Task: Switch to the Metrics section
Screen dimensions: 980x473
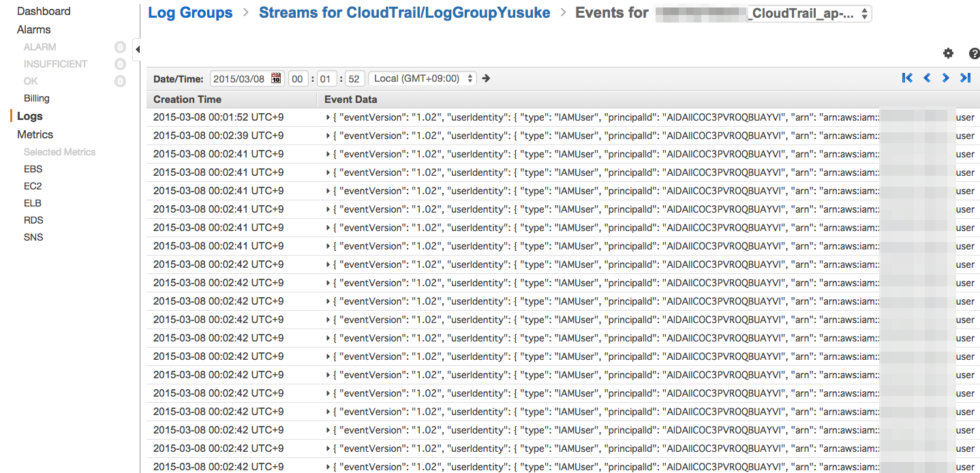Action: [x=35, y=134]
